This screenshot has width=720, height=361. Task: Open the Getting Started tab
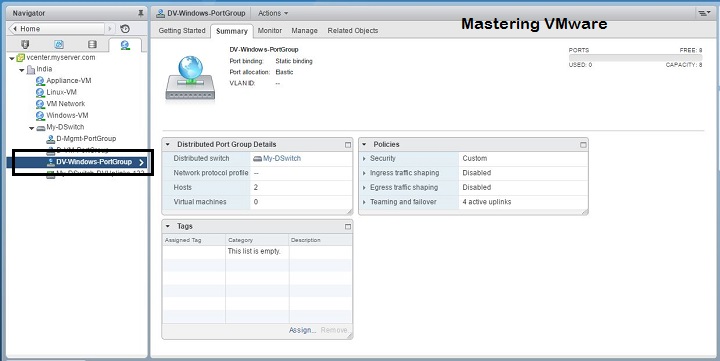click(182, 30)
